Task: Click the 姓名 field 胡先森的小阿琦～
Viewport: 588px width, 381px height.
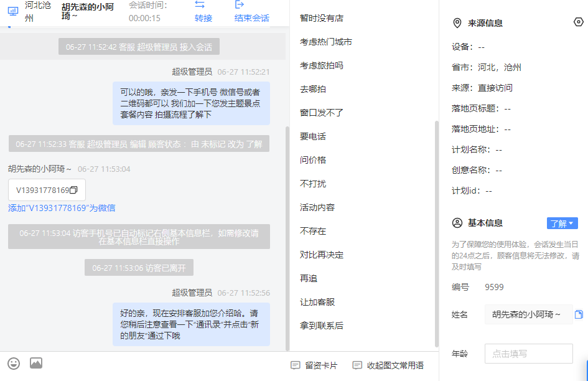Action: pos(529,314)
